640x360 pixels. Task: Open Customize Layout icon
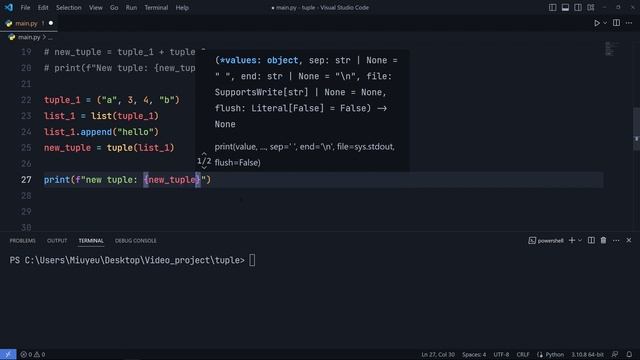pyautogui.click(x=591, y=7)
